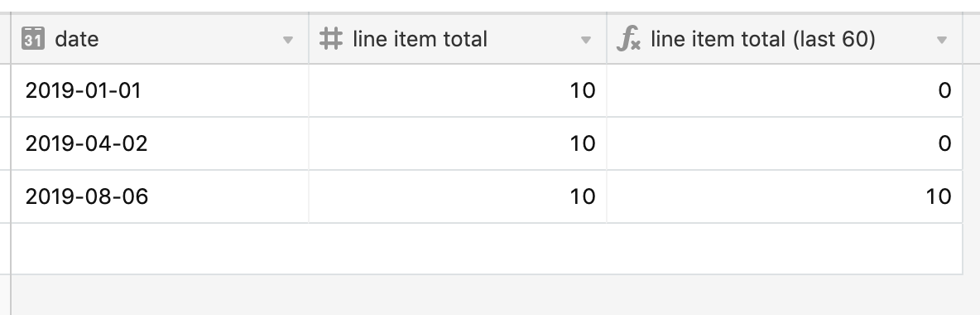
Task: Click the calendar icon in date column header
Action: (x=32, y=39)
